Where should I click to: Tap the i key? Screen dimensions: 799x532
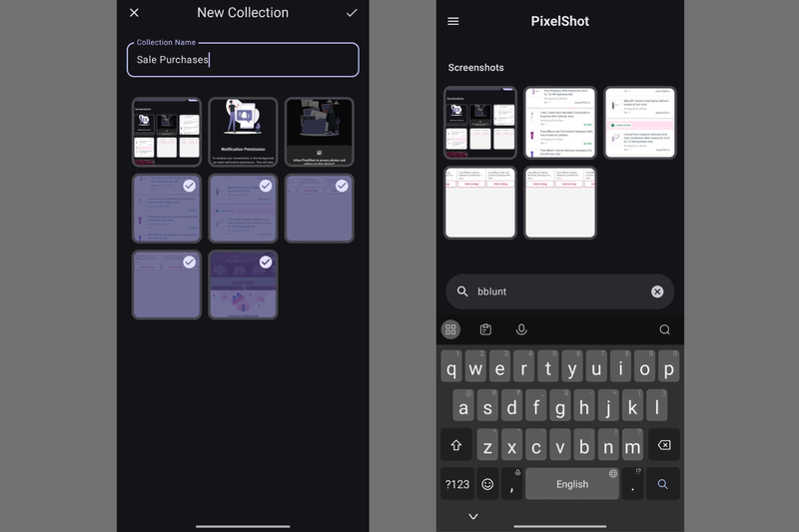tap(620, 366)
